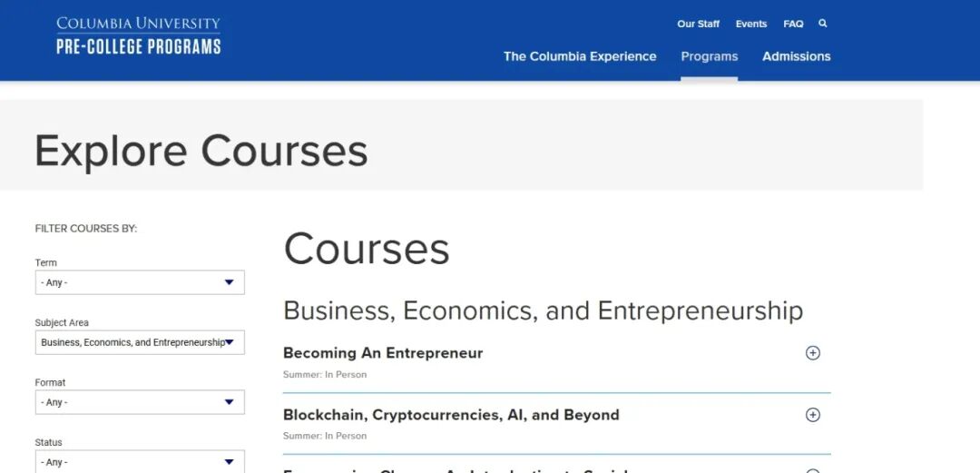Expand Becoming An Entrepreneur plus icon
Image resolution: width=980 pixels, height=473 pixels.
tap(813, 353)
